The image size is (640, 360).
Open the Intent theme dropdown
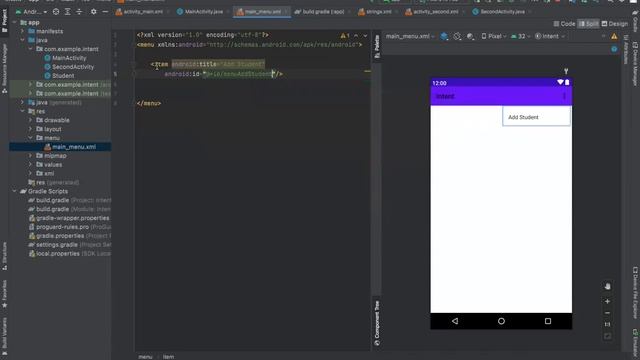[549, 36]
